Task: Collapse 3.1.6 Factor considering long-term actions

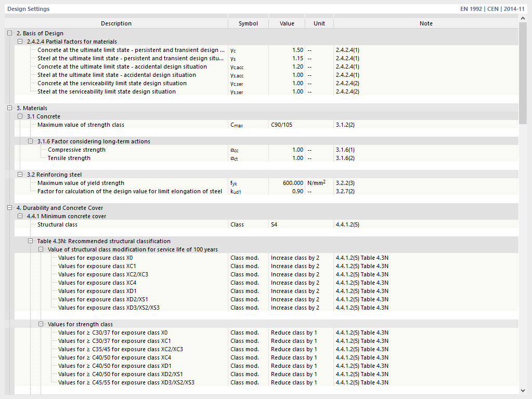Action: [31, 141]
